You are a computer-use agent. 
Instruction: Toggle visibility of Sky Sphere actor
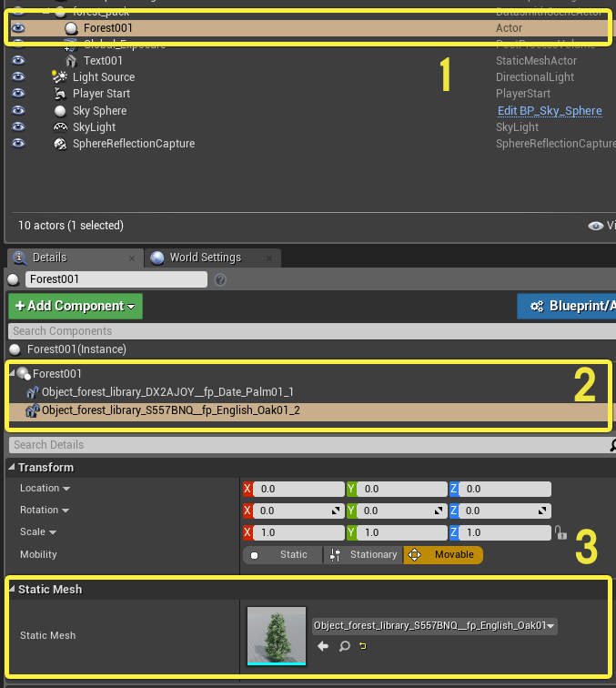18,110
